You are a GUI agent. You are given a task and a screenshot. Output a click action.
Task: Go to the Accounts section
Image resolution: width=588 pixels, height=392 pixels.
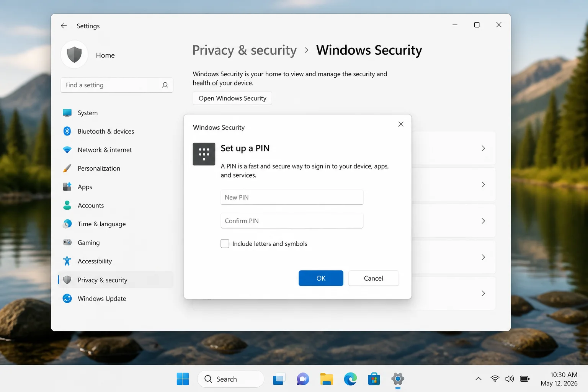91,206
